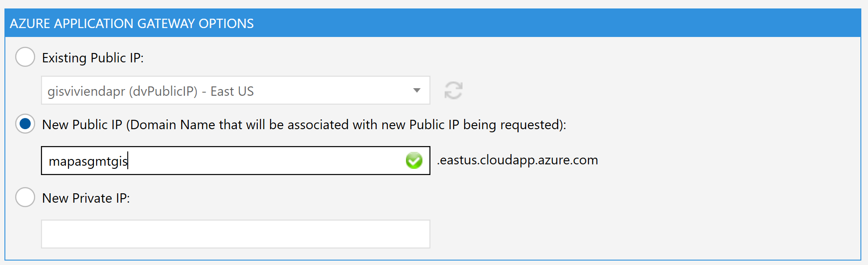
Task: Place cursor at end of mapasgmtgis text
Action: 128,161
